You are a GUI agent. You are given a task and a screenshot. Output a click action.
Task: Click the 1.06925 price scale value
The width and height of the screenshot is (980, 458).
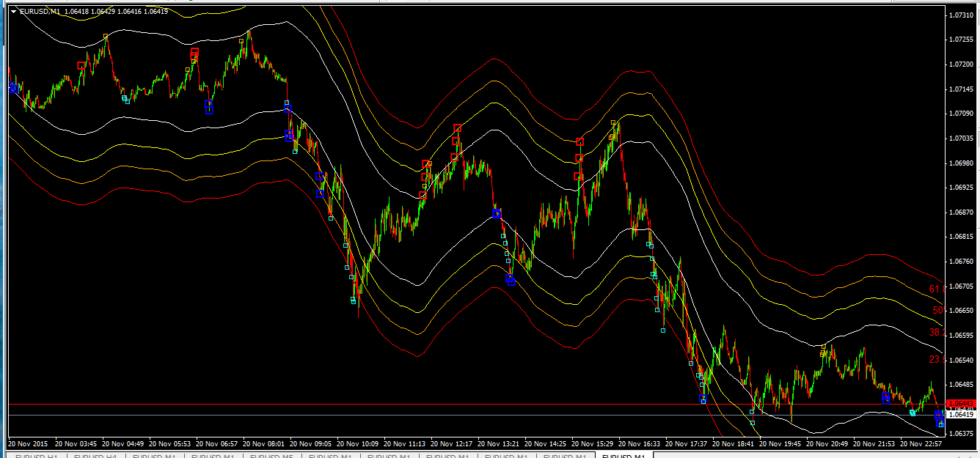[960, 188]
